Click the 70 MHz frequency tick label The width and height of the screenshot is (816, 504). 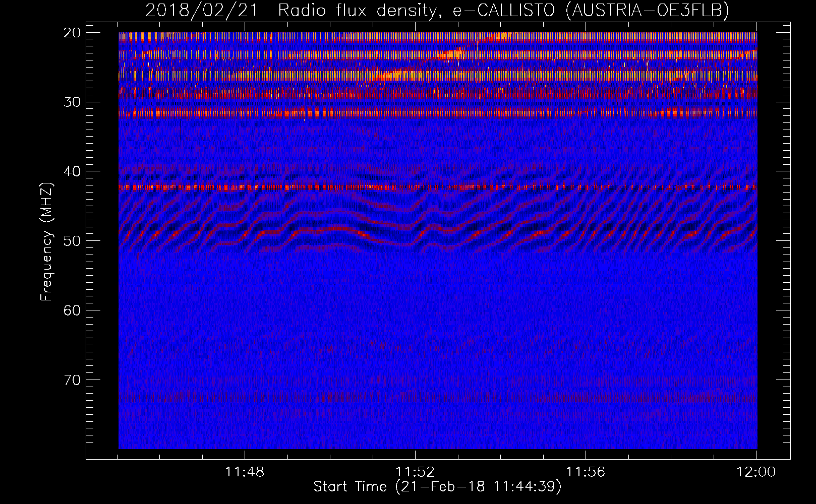(x=72, y=380)
